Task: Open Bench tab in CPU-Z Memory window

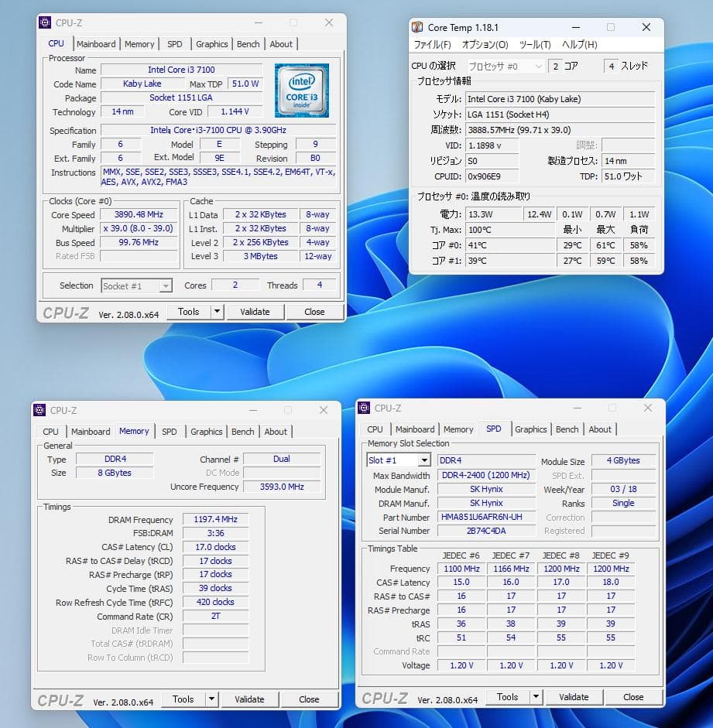Action: click(x=242, y=432)
